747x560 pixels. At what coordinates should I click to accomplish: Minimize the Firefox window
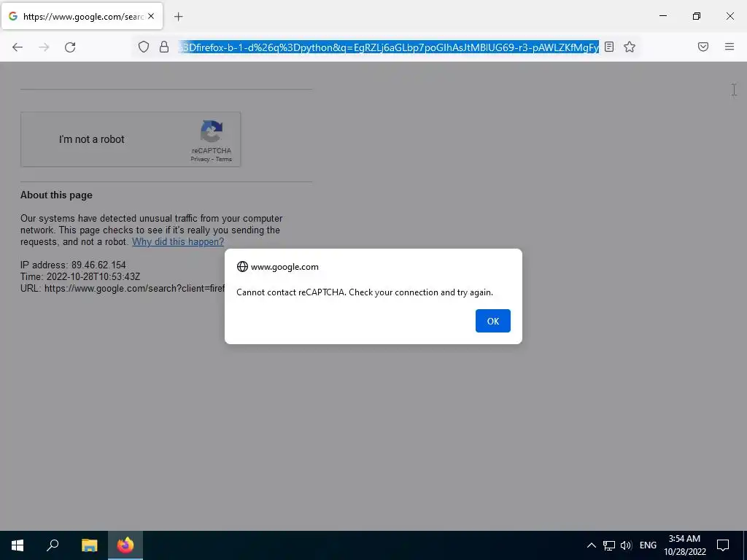coord(662,16)
